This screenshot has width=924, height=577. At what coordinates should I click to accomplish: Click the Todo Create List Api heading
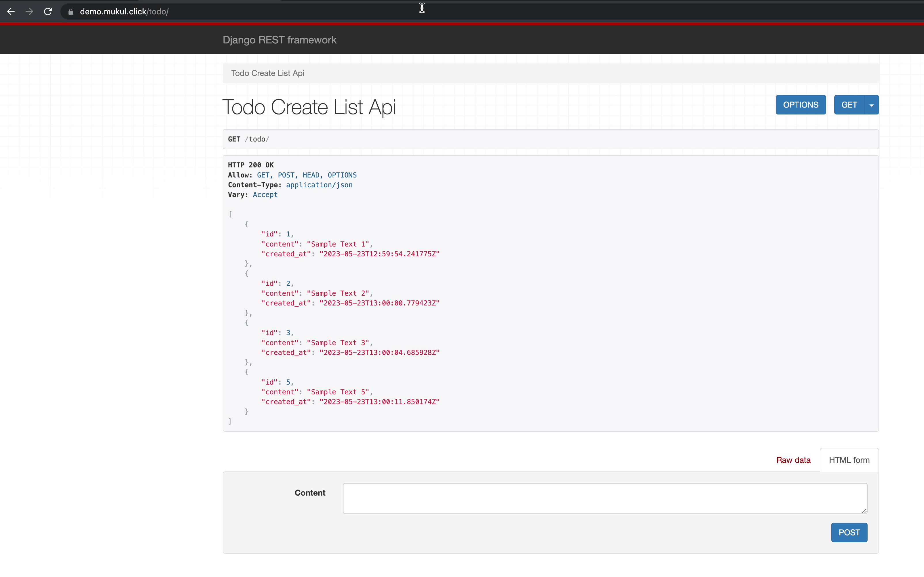309,107
